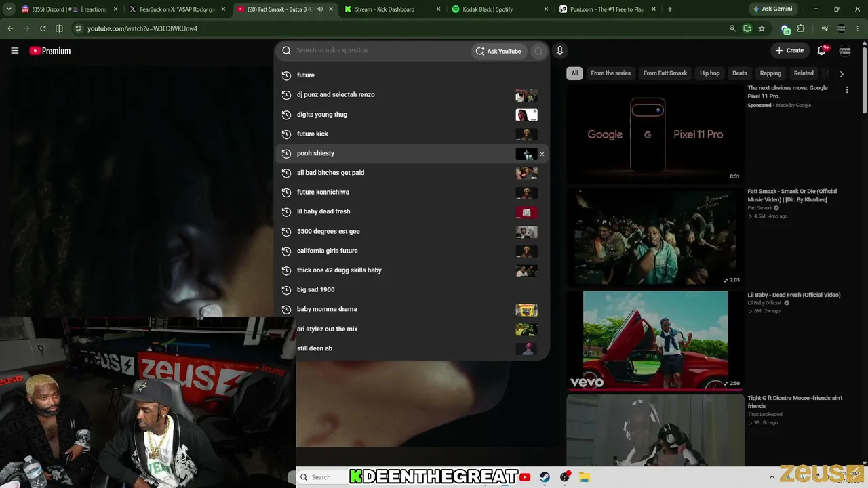
Task: Start voice search with the microphone icon
Action: (x=559, y=50)
